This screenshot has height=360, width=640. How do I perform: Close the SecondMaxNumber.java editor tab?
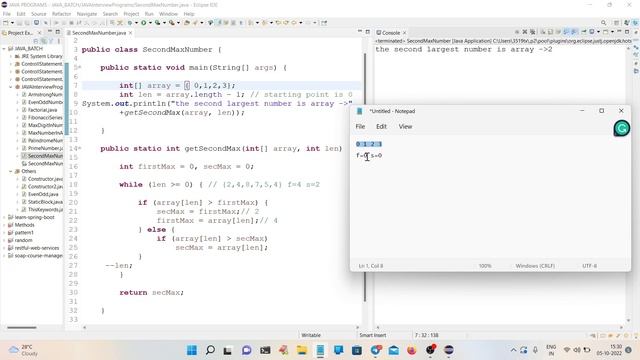pyautogui.click(x=131, y=33)
